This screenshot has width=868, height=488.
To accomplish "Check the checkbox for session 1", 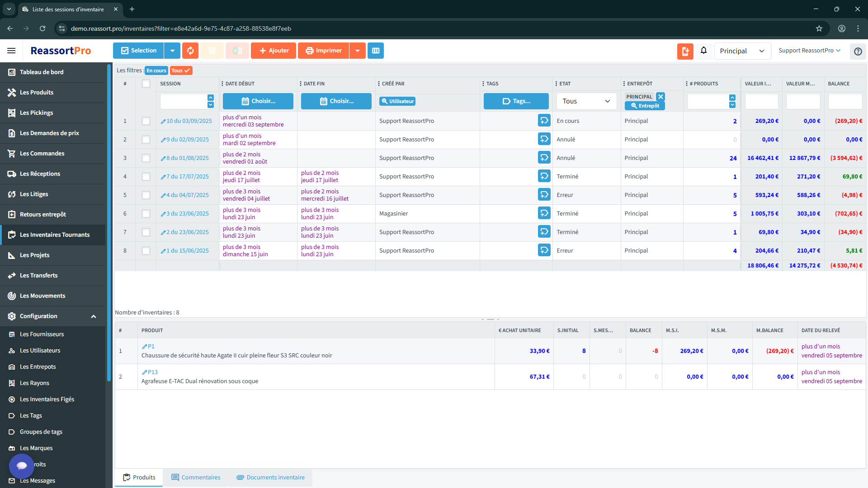I will pyautogui.click(x=146, y=121).
